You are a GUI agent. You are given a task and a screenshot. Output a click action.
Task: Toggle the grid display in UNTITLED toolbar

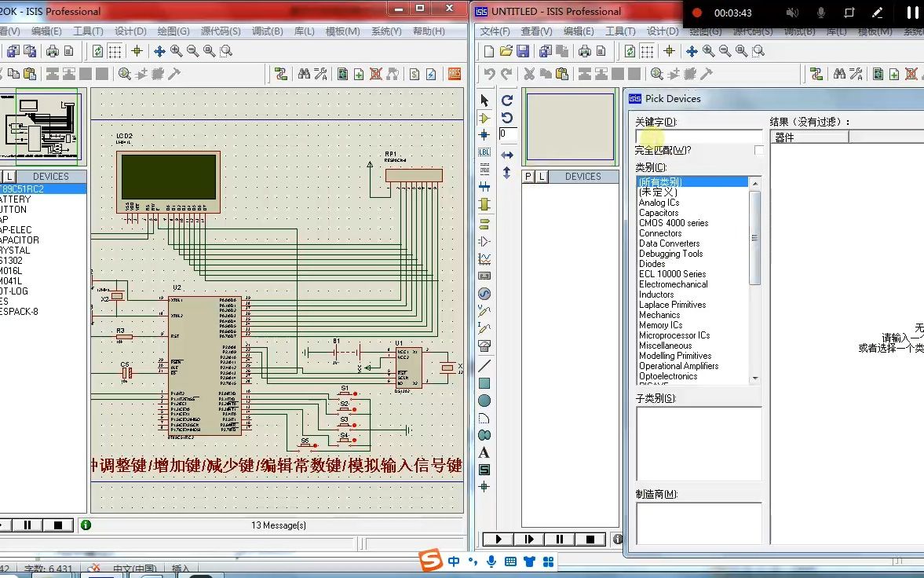(x=647, y=51)
